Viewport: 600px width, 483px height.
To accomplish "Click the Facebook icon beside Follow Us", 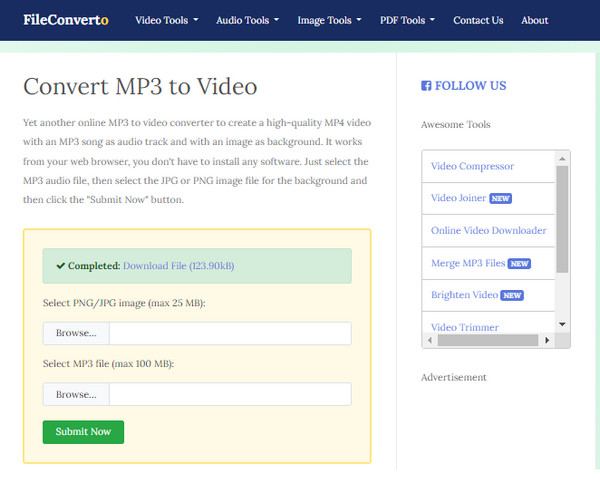I will [x=426, y=86].
